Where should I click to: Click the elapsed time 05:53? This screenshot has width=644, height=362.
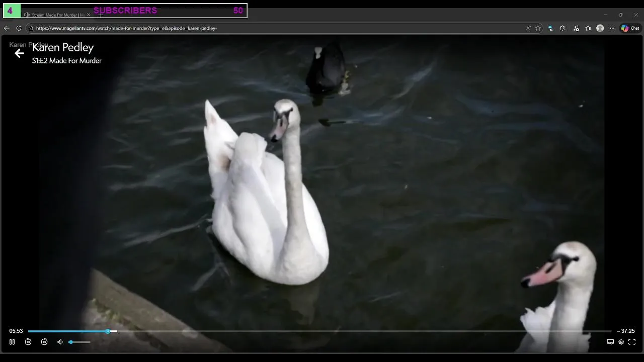point(16,331)
